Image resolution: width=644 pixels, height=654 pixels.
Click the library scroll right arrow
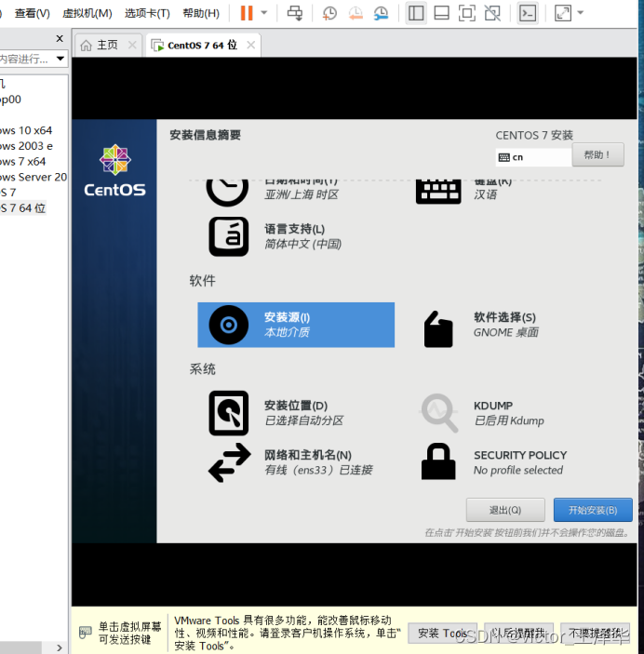pos(60,647)
